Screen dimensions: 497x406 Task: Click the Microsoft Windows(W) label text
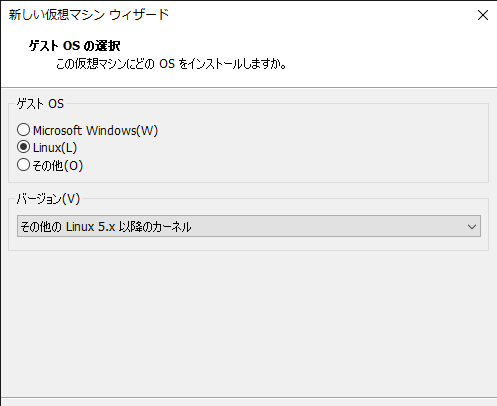click(95, 130)
